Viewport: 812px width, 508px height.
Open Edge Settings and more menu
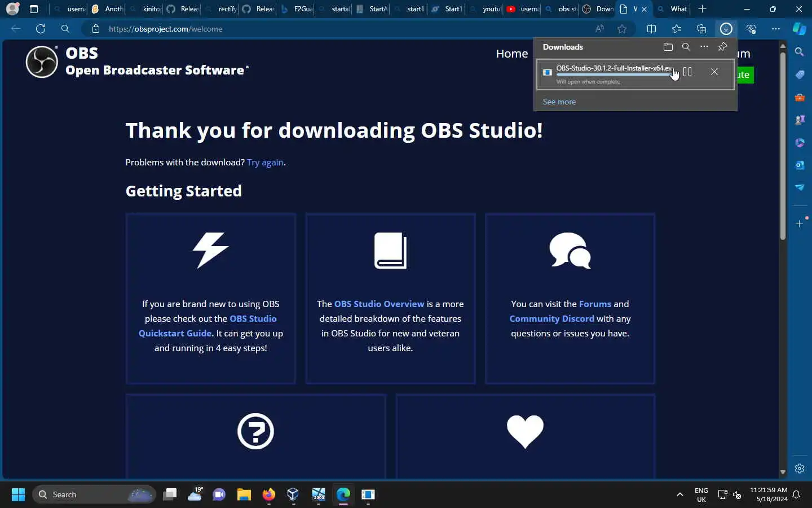point(776,29)
